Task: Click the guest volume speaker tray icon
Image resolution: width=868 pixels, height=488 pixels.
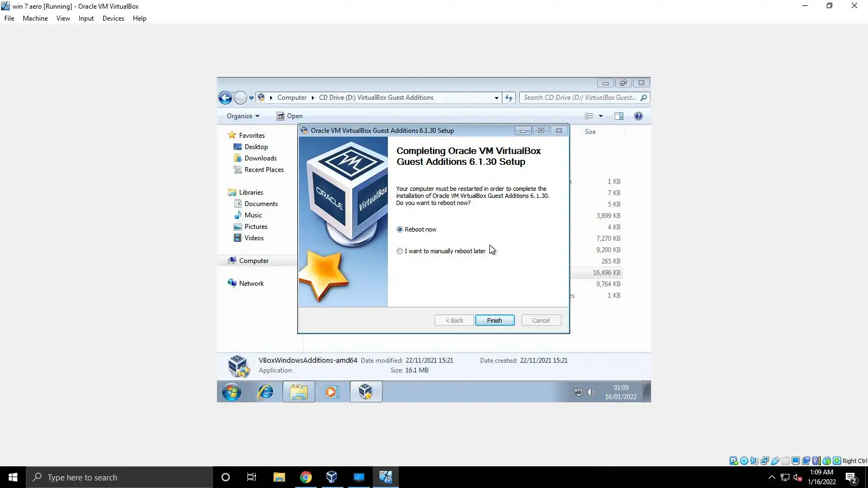Action: pos(591,392)
